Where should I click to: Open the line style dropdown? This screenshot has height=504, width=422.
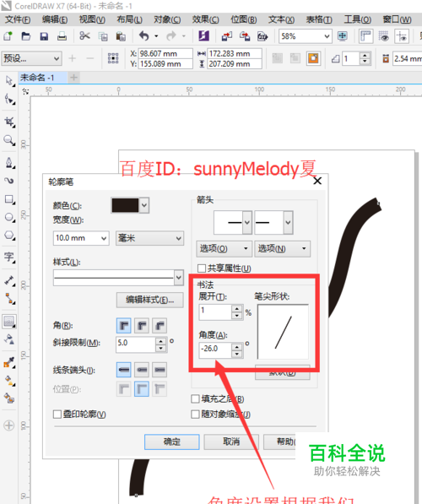tap(179, 278)
